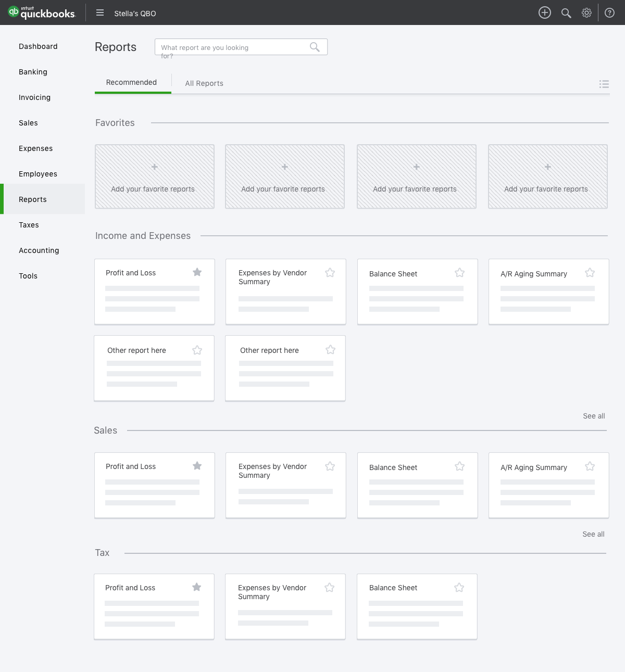The image size is (625, 672).
Task: Click the report search magnifier icon
Action: (315, 47)
